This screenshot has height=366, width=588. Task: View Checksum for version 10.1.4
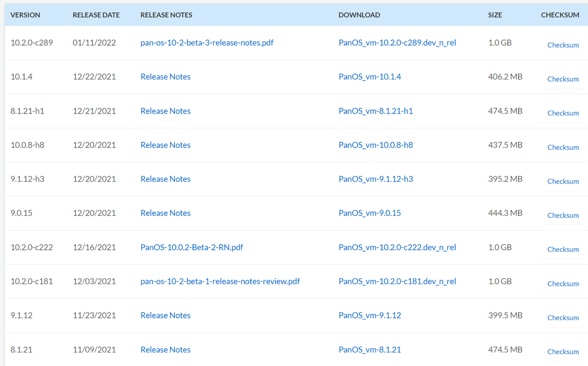point(563,79)
